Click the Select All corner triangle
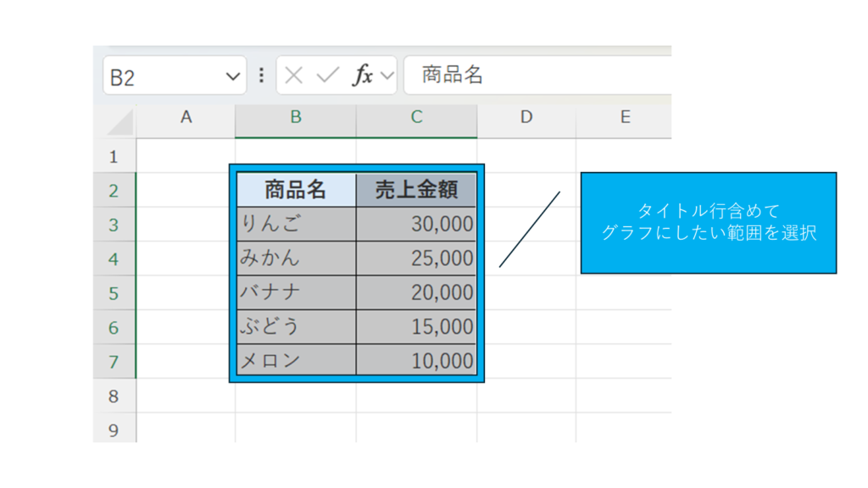The image size is (868, 488). tap(120, 122)
